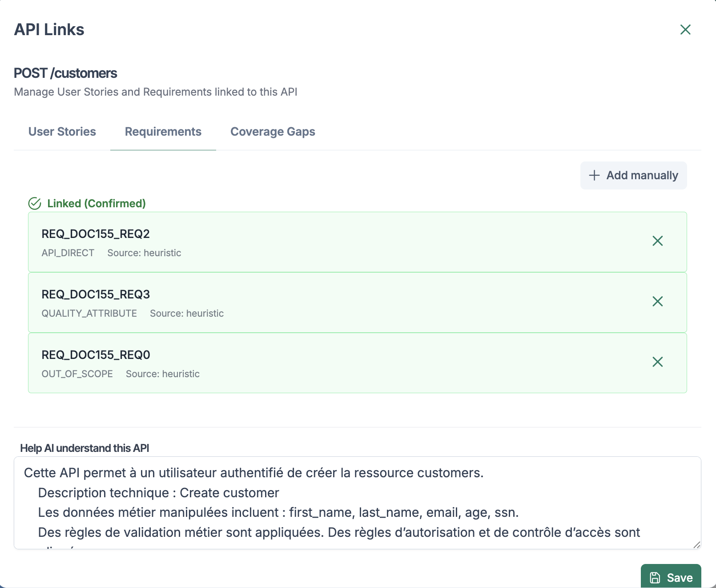Remove the linked requirement REQ_DOC155_REQ2
The height and width of the screenshot is (588, 716).
(657, 241)
